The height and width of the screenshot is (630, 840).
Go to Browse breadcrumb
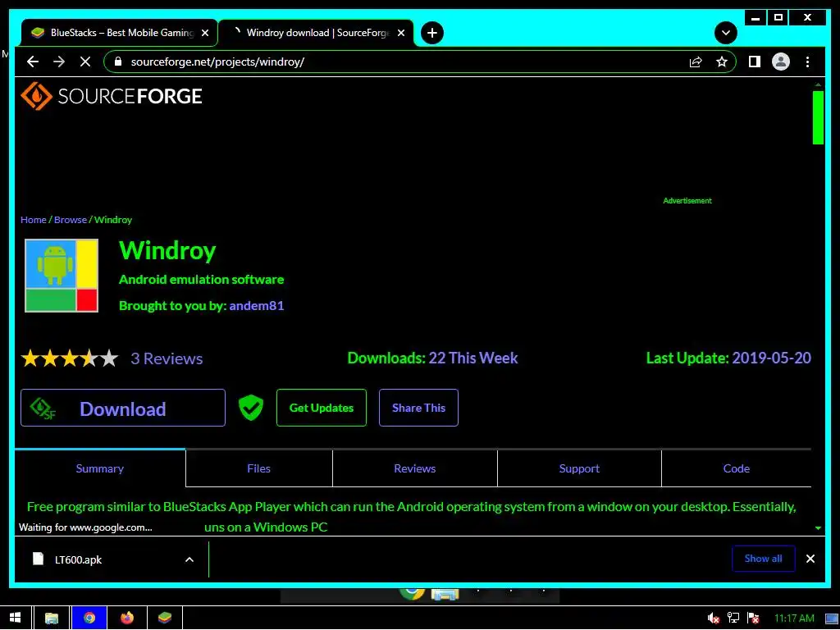pos(71,220)
